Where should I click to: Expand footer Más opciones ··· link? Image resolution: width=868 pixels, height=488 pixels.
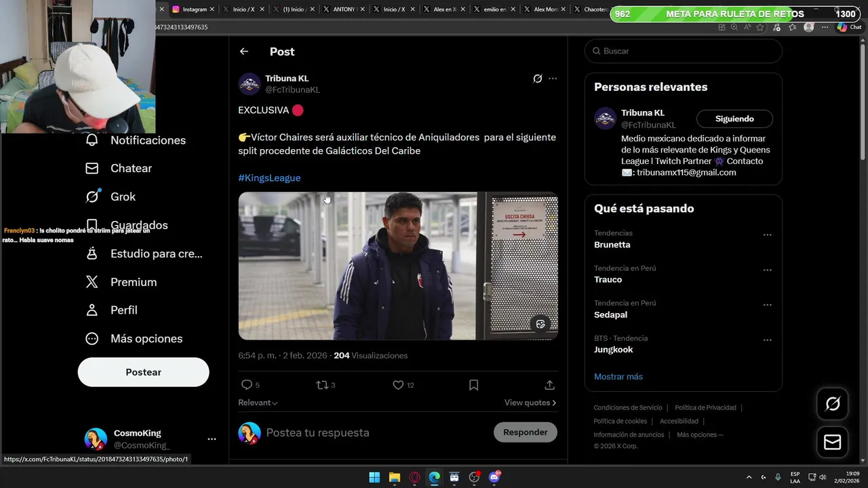[x=700, y=434]
